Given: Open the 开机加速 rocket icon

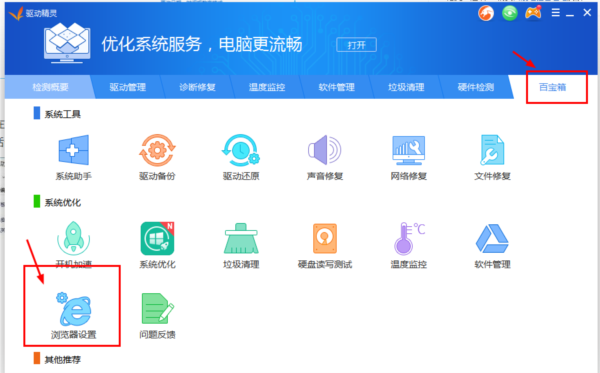Looking at the screenshot, I should [x=73, y=238].
